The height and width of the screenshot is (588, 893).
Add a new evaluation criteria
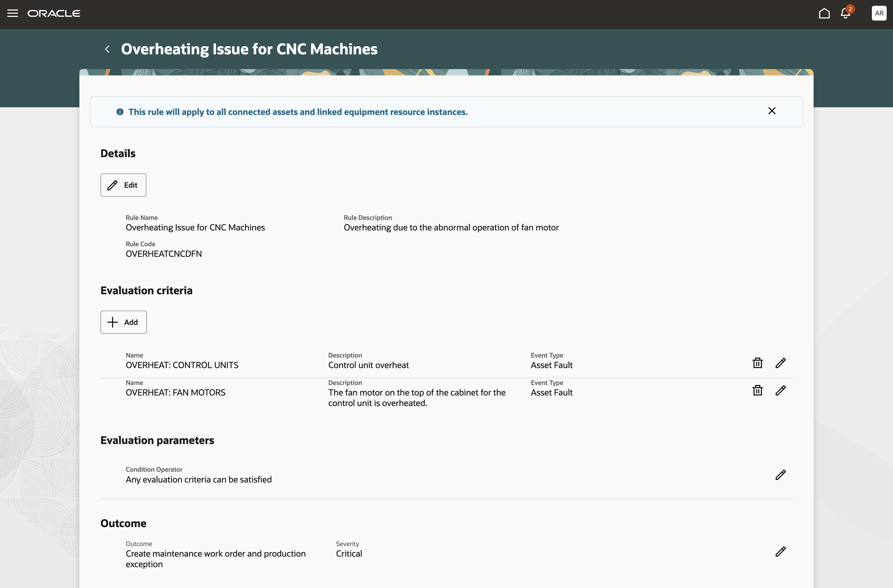point(123,322)
